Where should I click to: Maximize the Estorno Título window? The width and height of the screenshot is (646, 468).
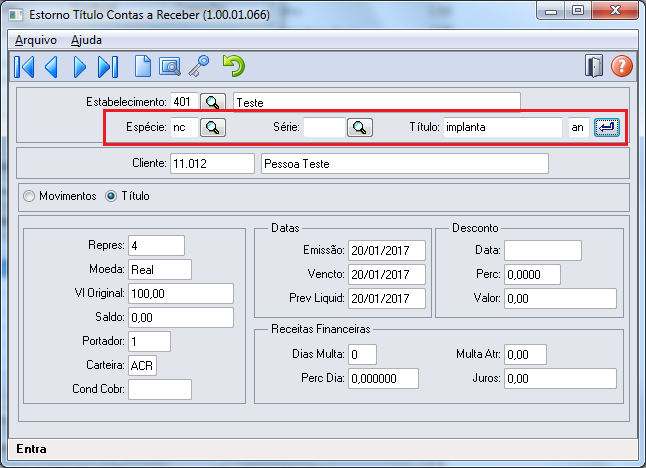(578, 11)
